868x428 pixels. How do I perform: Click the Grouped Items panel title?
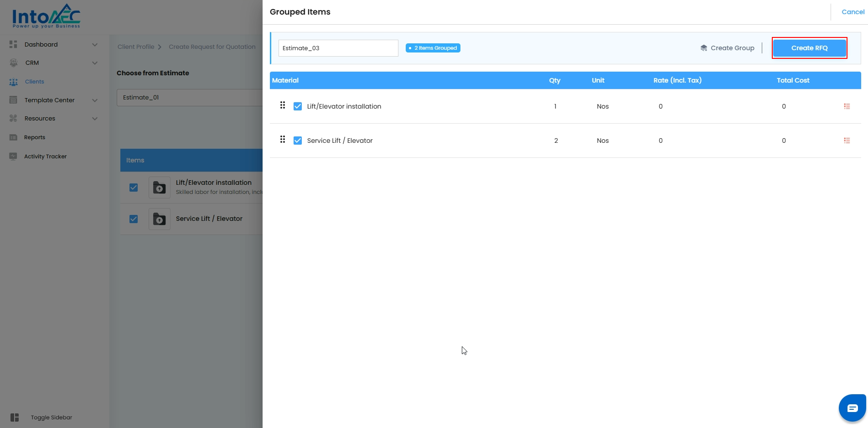[x=300, y=12]
